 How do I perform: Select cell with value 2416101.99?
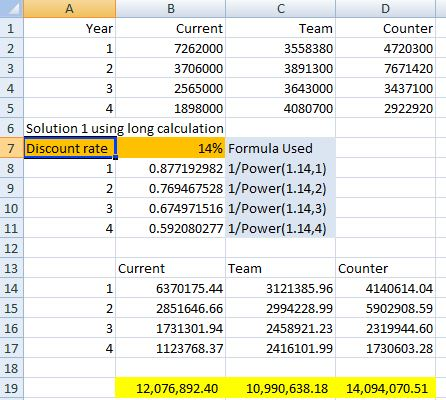click(281, 348)
